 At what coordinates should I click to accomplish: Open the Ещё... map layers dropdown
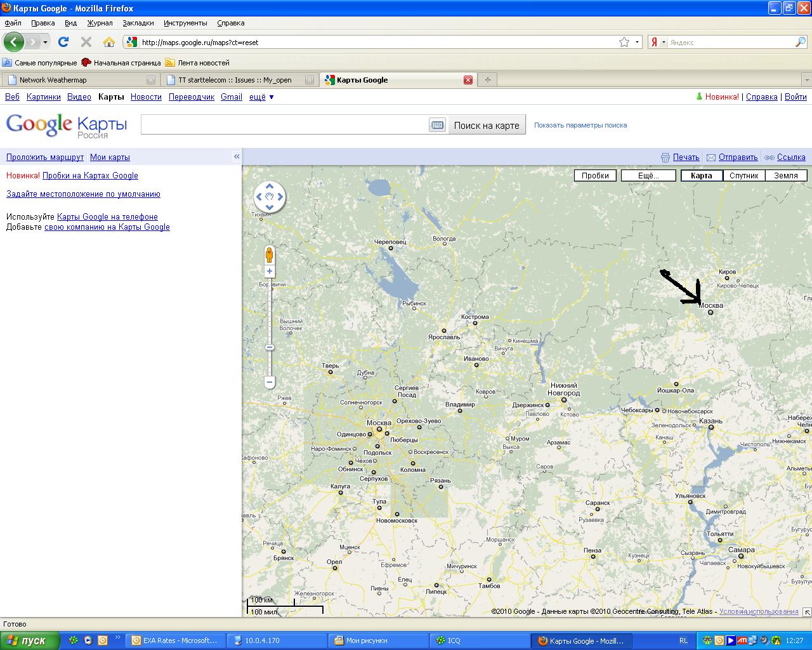click(x=648, y=176)
